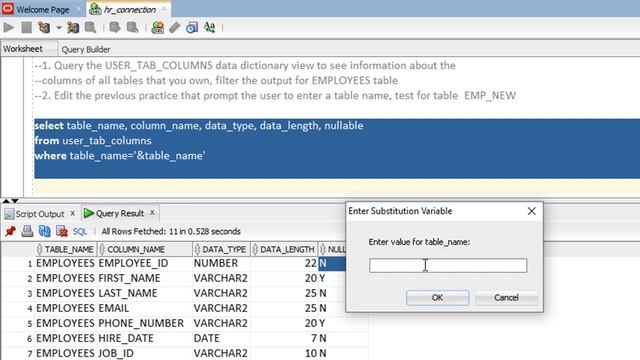Click the select line in the SQL editor
640x360 pixels.
(x=199, y=126)
